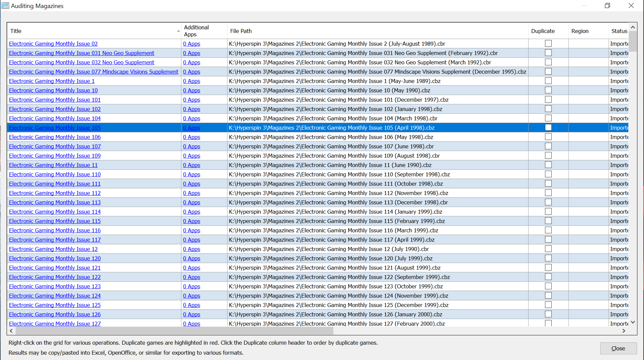The width and height of the screenshot is (644, 360).
Task: Check Duplicate box for Issue 117
Action: (x=548, y=239)
